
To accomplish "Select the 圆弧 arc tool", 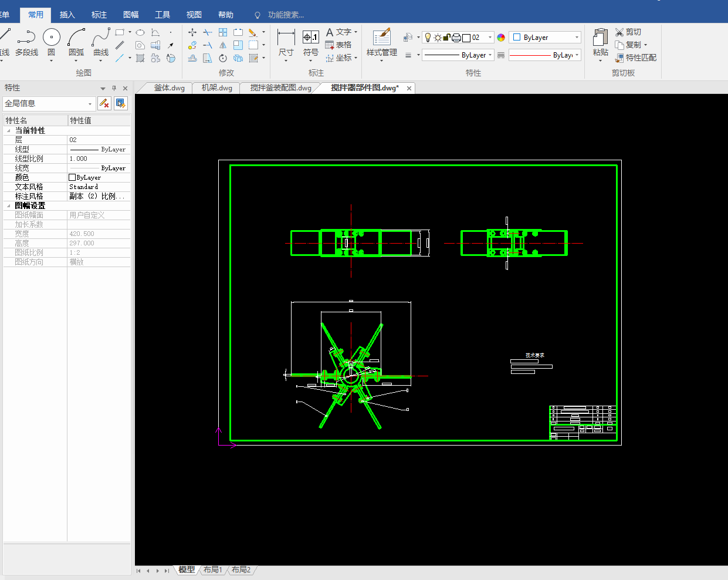I will point(76,43).
